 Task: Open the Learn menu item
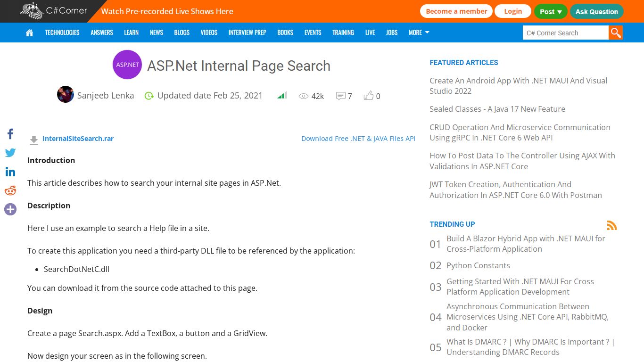pyautogui.click(x=131, y=33)
